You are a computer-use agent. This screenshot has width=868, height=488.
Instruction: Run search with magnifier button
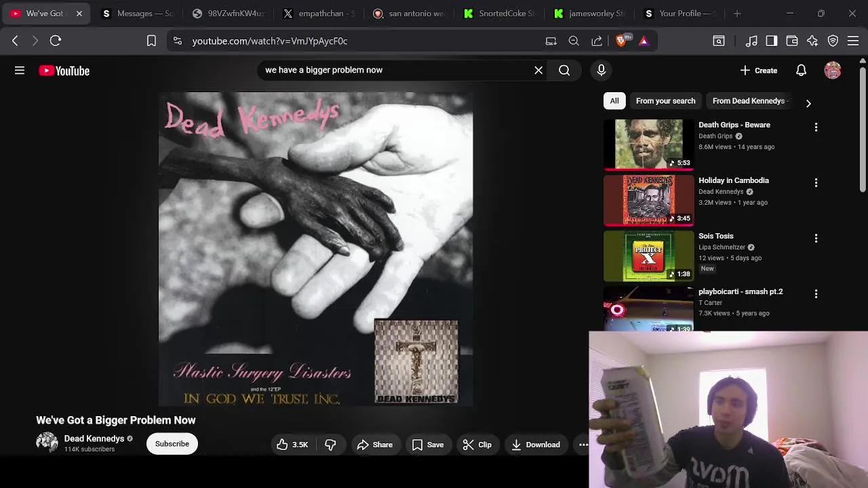(x=564, y=70)
